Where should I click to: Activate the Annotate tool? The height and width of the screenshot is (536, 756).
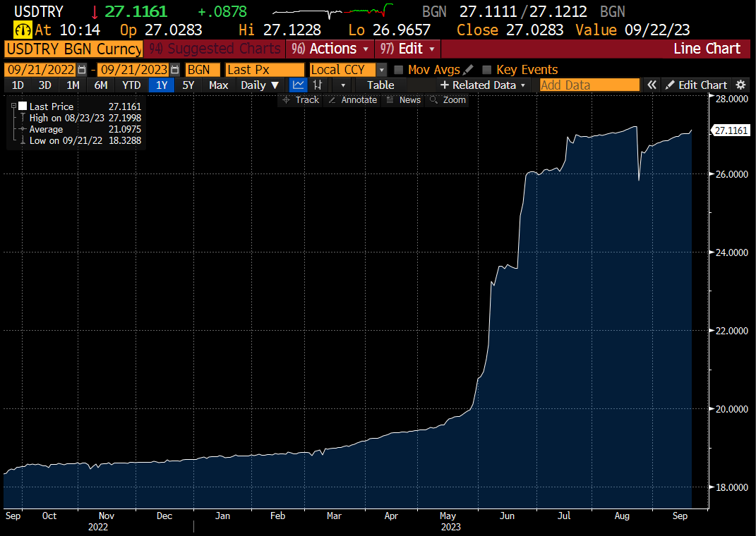click(x=353, y=99)
